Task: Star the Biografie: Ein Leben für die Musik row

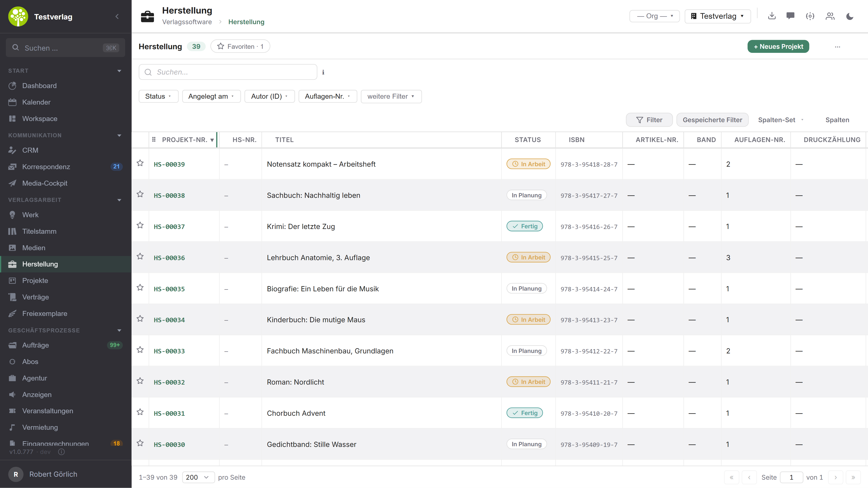Action: (x=140, y=287)
